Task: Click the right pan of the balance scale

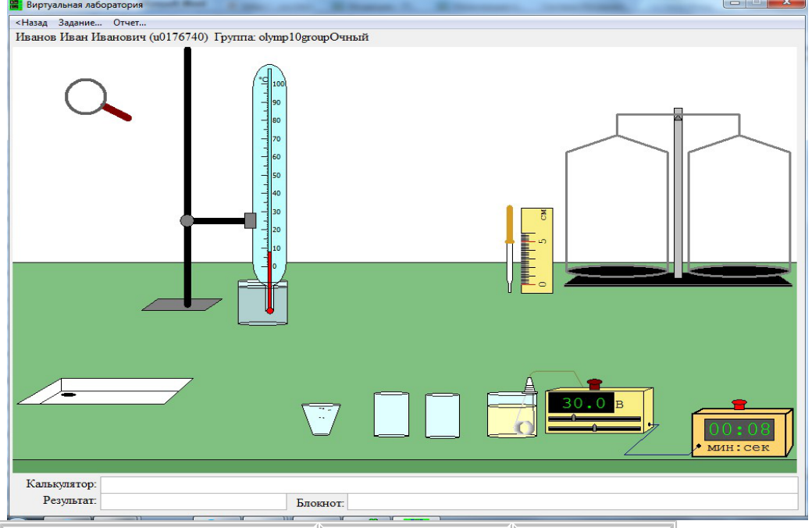Action: 739,271
